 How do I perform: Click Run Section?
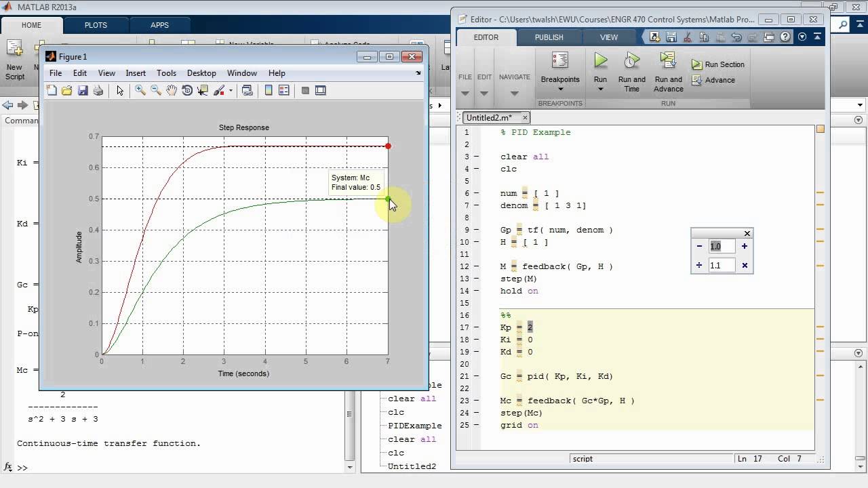(718, 64)
